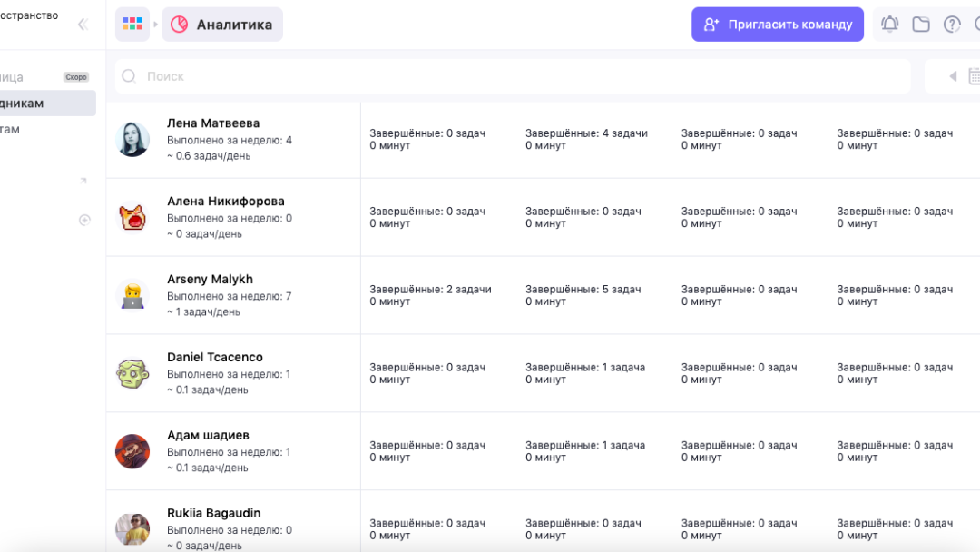The height and width of the screenshot is (552, 980).
Task: Click the notifications bell icon
Action: (890, 25)
